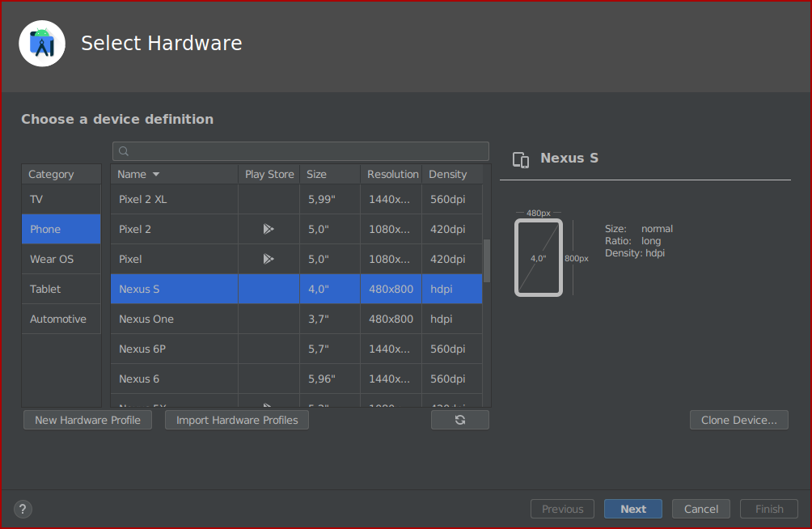This screenshot has height=529, width=812.
Task: Select the TV category
Action: pyautogui.click(x=61, y=200)
